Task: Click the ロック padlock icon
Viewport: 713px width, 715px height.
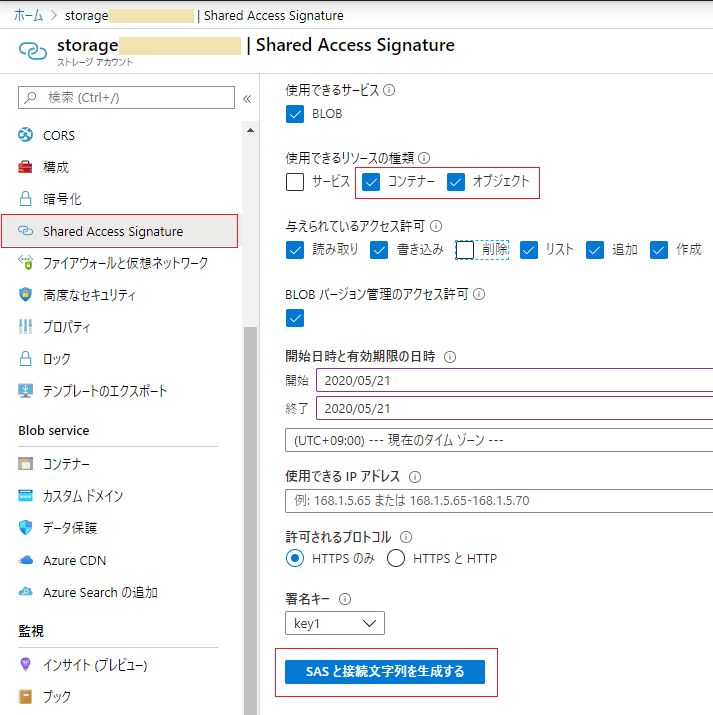Action: click(x=26, y=358)
